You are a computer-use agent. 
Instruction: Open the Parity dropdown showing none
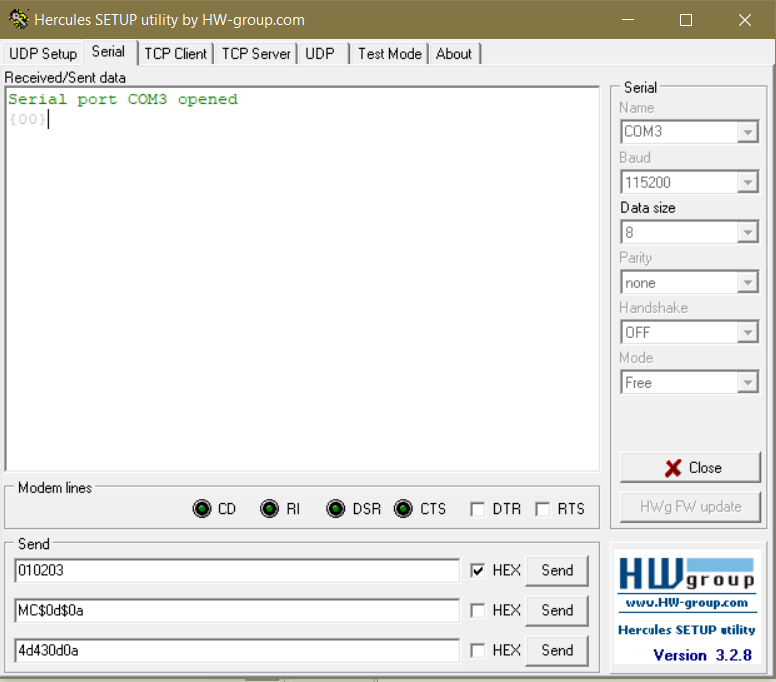pyautogui.click(x=747, y=283)
